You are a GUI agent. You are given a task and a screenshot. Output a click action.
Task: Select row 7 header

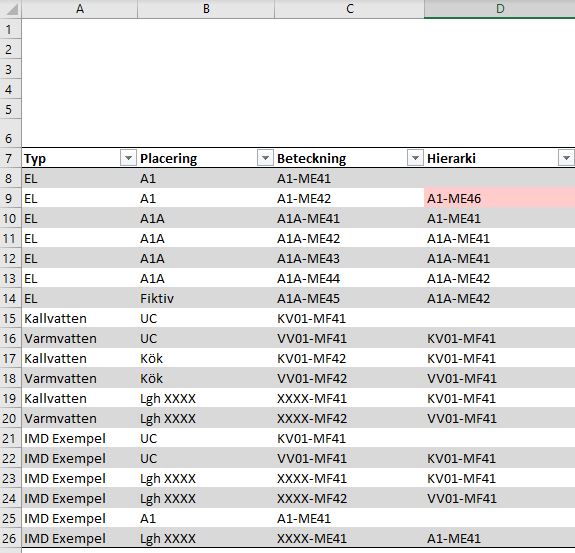(x=11, y=158)
